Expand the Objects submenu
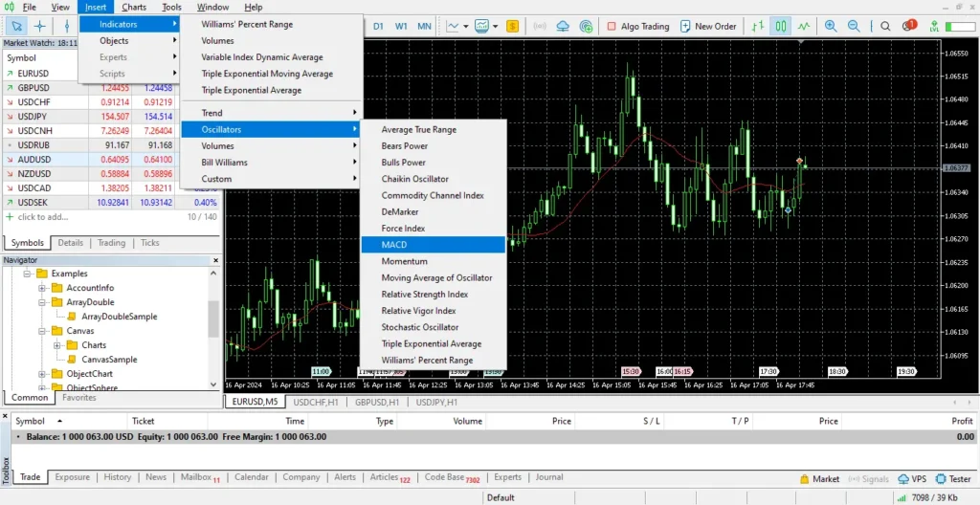Screen dimensions: 980x505 click(x=130, y=40)
